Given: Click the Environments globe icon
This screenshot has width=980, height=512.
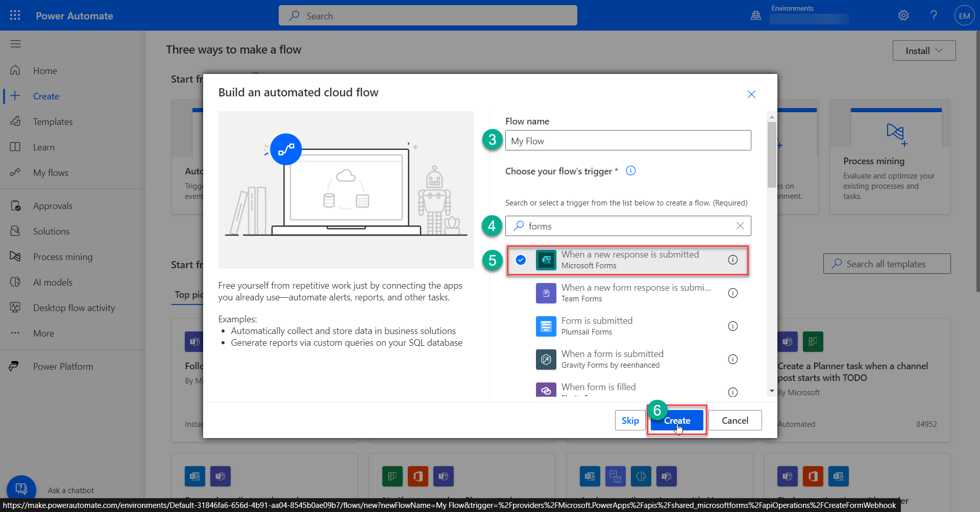Looking at the screenshot, I should [756, 16].
